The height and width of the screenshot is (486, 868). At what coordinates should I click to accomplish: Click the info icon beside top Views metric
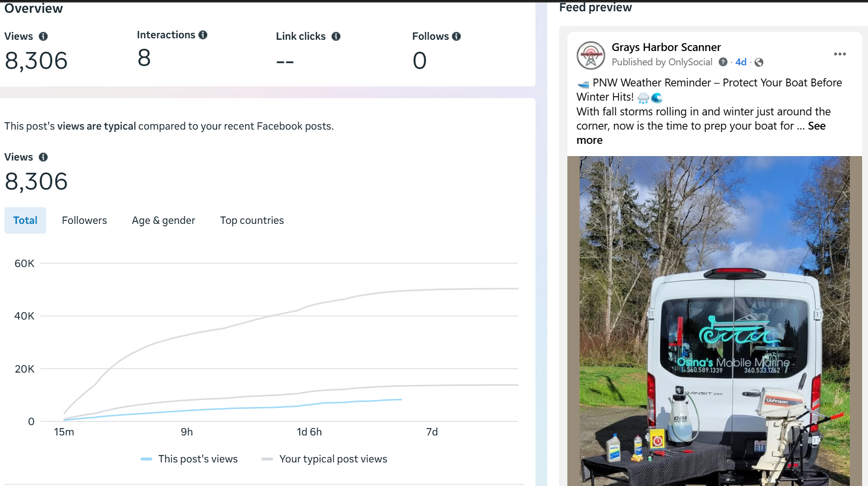(43, 36)
